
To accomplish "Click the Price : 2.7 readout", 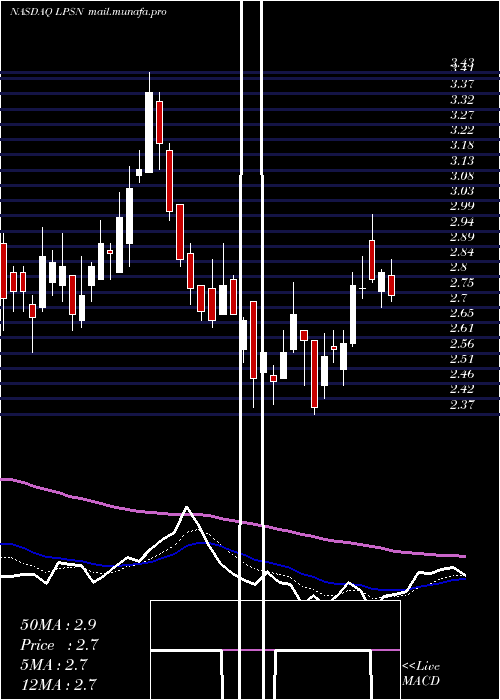I will coord(59,645).
